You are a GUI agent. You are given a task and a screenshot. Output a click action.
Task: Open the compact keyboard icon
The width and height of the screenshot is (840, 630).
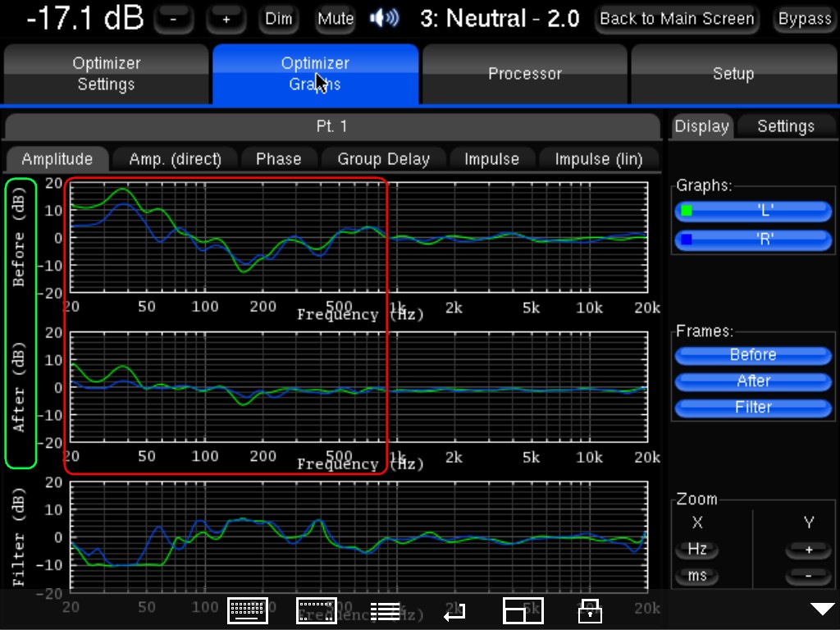[317, 610]
